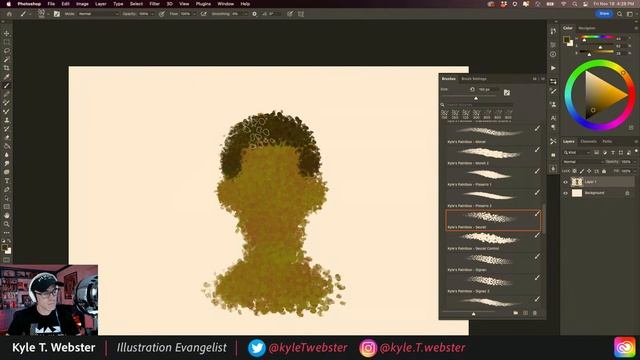The width and height of the screenshot is (640, 360).
Task: Open the Image menu
Action: point(82,4)
